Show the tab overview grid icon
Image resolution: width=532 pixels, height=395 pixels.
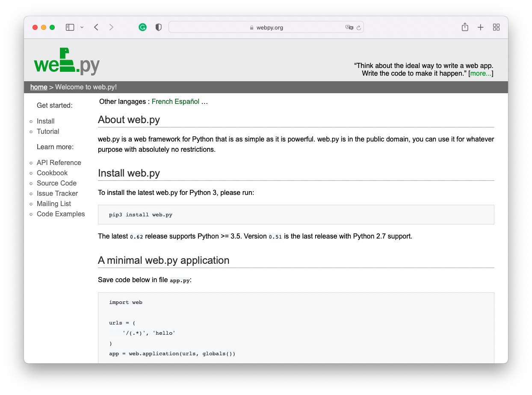tap(497, 27)
